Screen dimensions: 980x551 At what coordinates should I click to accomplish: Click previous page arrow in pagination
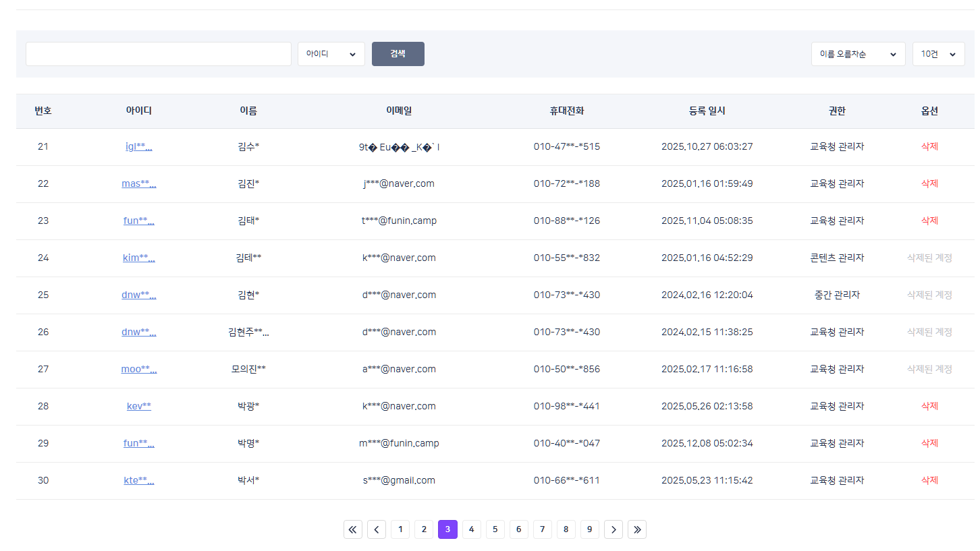pos(377,529)
